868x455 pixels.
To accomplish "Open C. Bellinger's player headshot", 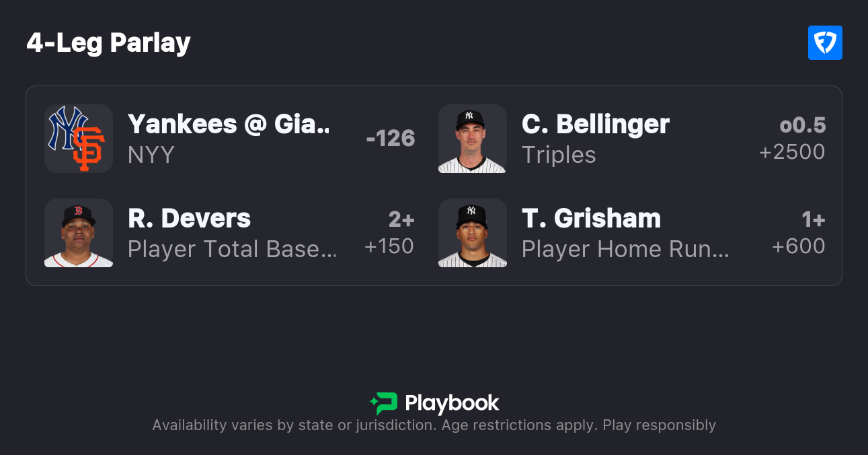I will click(472, 139).
